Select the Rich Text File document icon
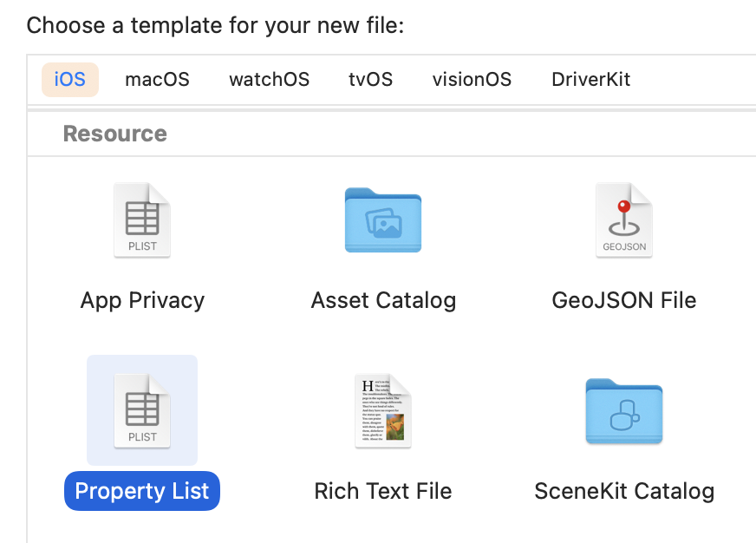 click(383, 410)
